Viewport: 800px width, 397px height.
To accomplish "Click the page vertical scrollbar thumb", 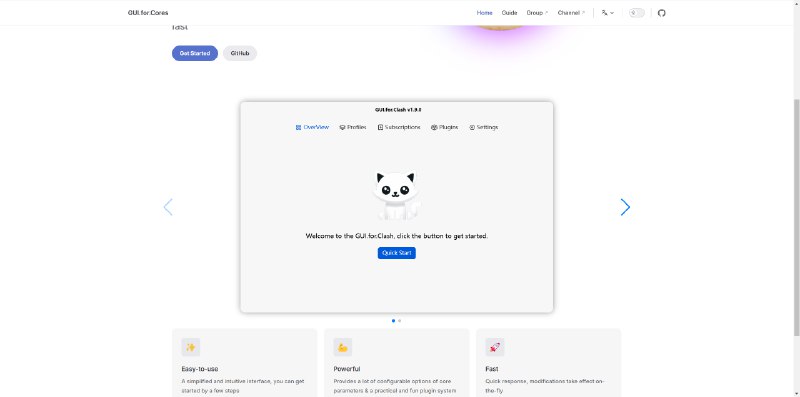I will pyautogui.click(x=796, y=218).
